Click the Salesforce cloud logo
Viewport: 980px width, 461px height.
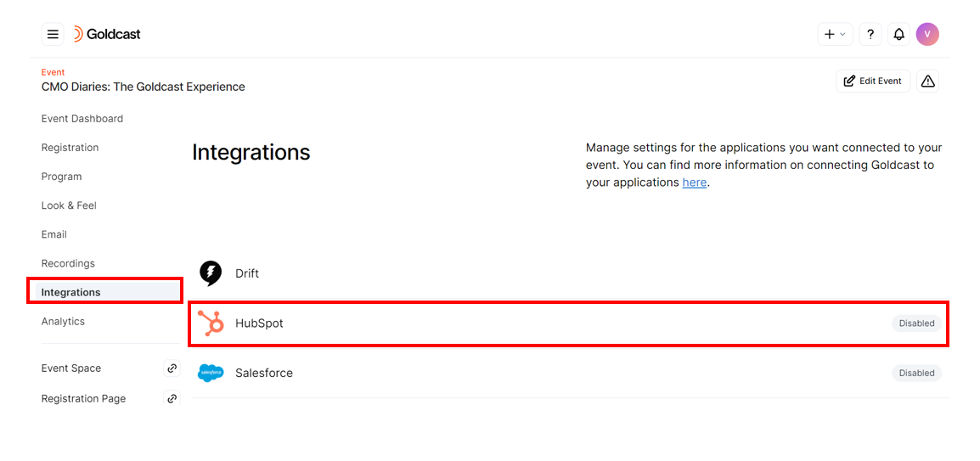point(211,373)
